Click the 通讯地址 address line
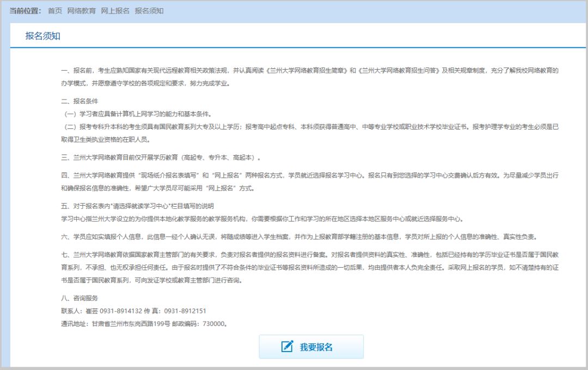Screen dimensions: 588x370 [144, 323]
